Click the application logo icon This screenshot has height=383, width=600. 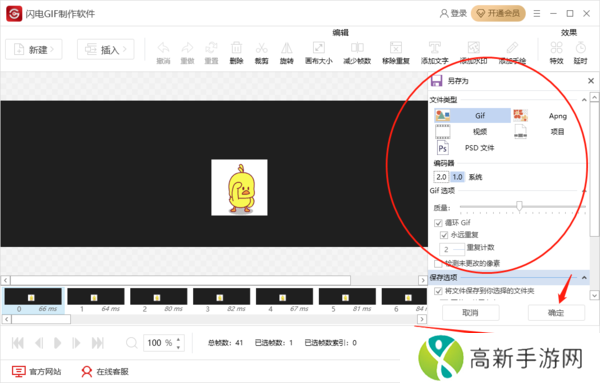pos(14,14)
